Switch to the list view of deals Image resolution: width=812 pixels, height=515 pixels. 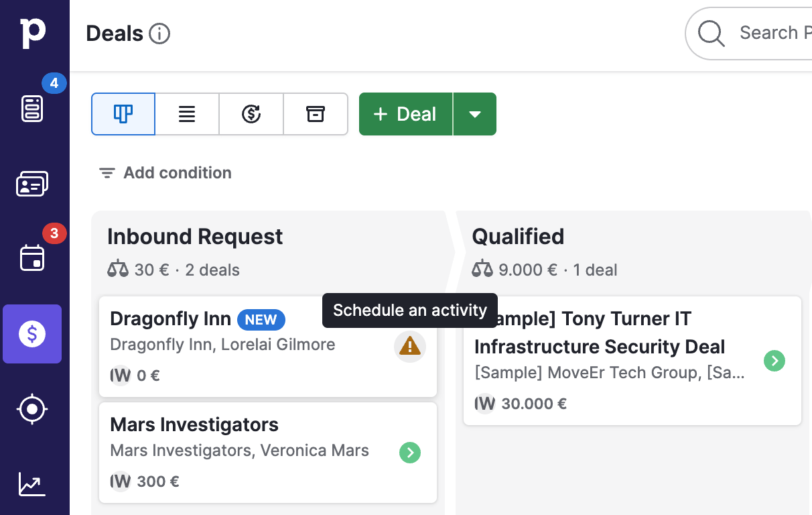(187, 114)
